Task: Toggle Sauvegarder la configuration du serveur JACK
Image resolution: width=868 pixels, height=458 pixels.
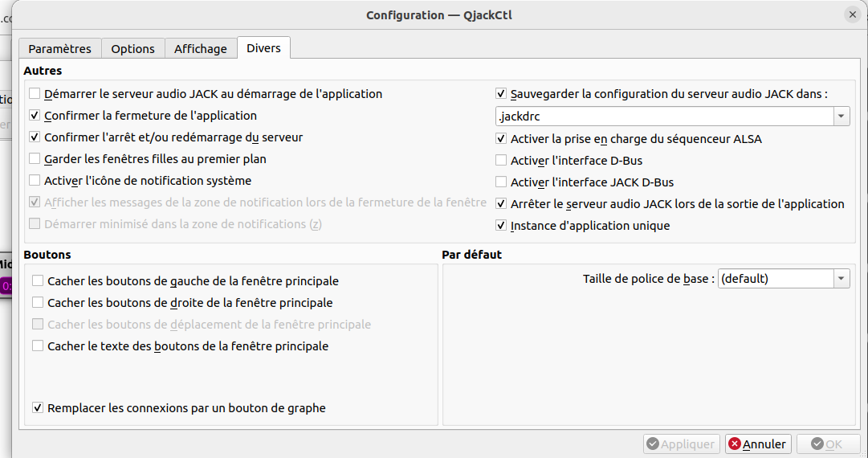Action: click(501, 94)
